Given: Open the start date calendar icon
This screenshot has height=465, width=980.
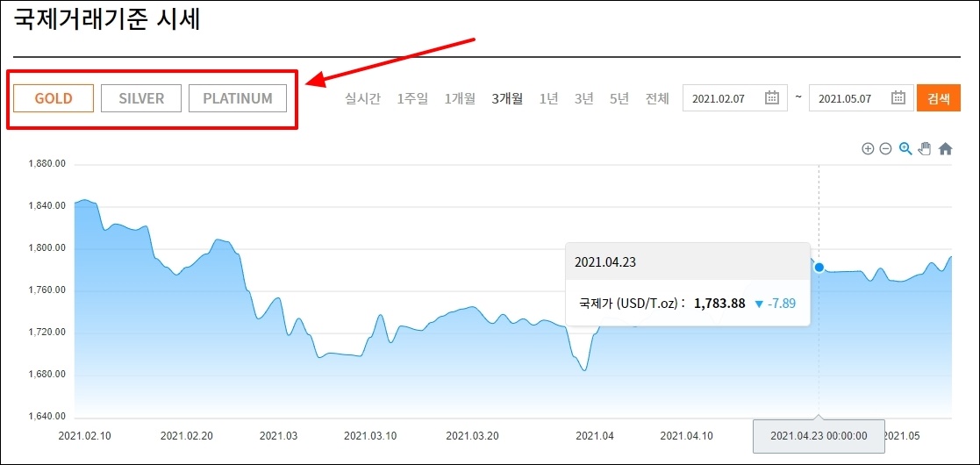Looking at the screenshot, I should tap(772, 97).
